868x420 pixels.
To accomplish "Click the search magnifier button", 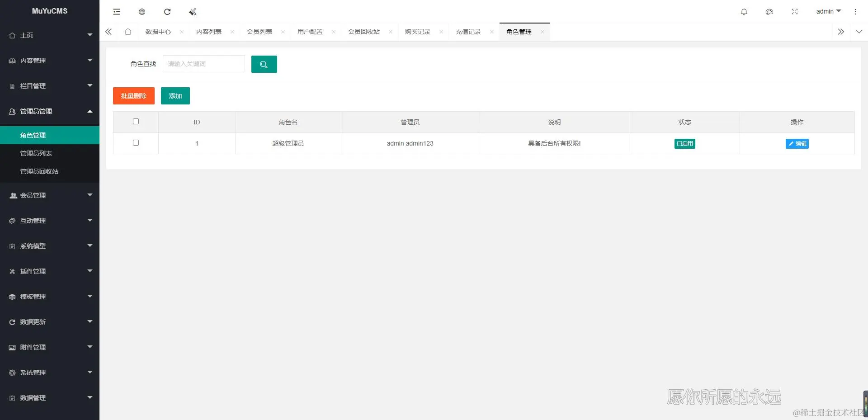I will click(264, 64).
